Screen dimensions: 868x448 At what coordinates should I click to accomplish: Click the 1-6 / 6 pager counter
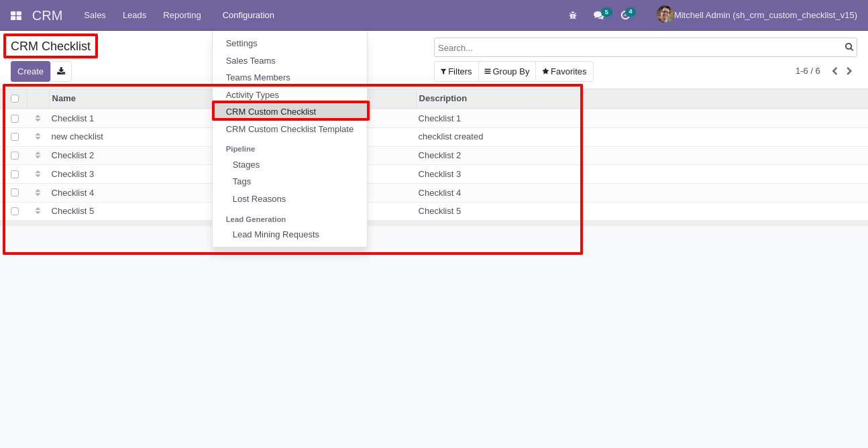(808, 71)
